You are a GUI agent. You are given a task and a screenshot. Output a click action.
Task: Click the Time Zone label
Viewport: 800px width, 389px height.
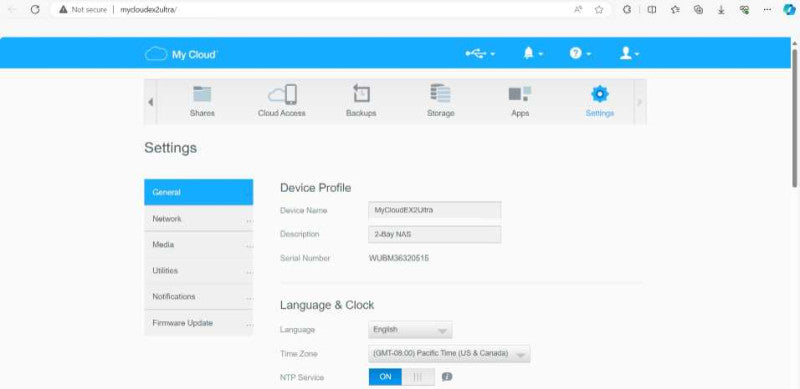298,354
